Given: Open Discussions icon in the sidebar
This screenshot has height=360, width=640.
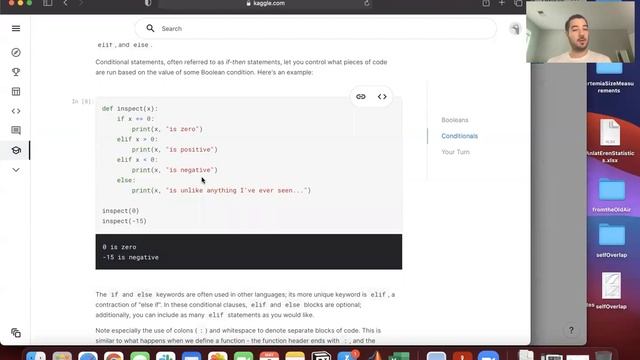Looking at the screenshot, I should coord(16,130).
